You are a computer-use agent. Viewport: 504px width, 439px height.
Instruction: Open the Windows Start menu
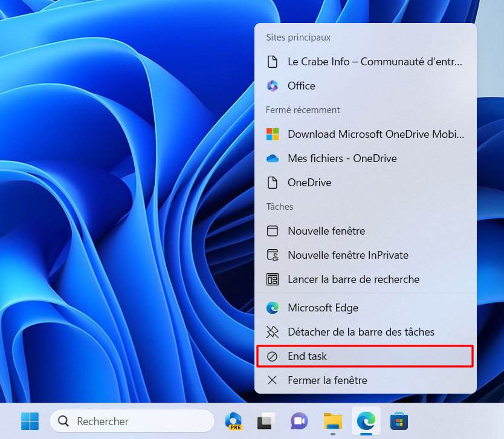[x=30, y=421]
